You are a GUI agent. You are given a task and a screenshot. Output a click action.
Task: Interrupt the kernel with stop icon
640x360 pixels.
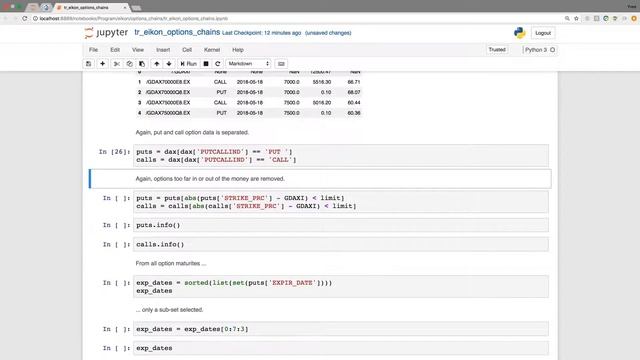[x=206, y=64]
